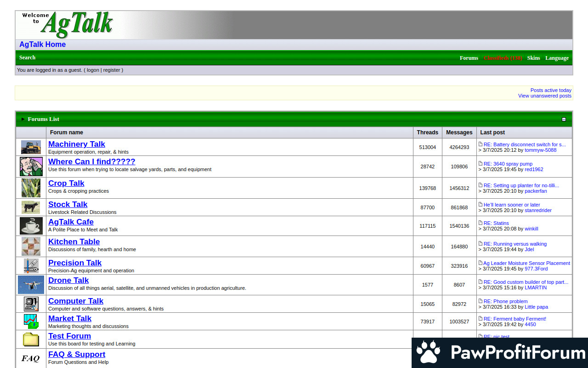Image resolution: width=588 pixels, height=368 pixels.
Task: Click post icon beside Battery disconnect switch
Action: coord(481,144)
